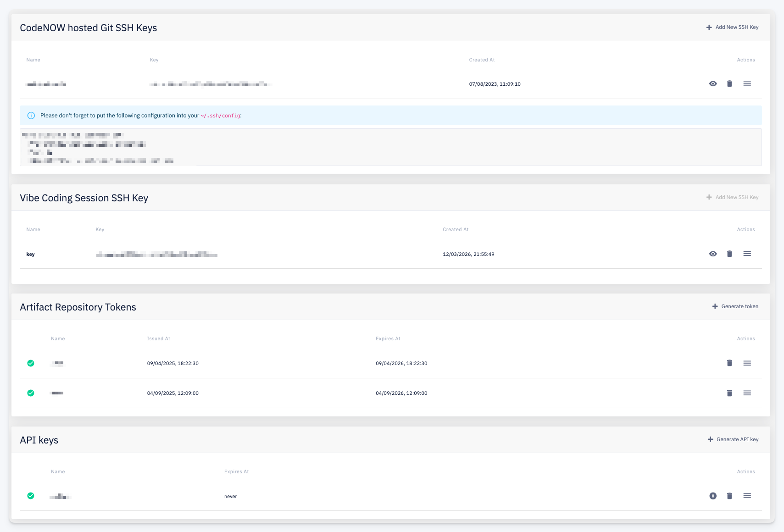Click "Actions" header in CodeNOW Git SSH Keys
This screenshot has height=532, width=784.
tap(746, 60)
